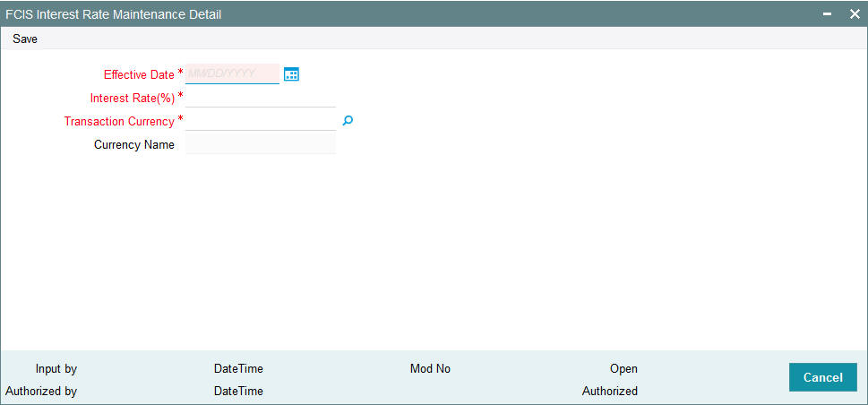Focus the Effective Date input field
Viewport: 868px width, 405px height.
(x=233, y=73)
